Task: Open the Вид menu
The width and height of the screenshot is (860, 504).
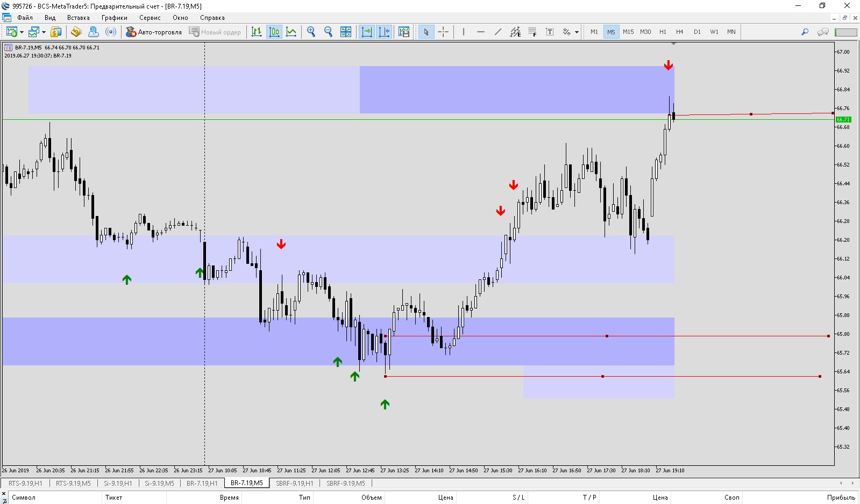Action: [50, 18]
